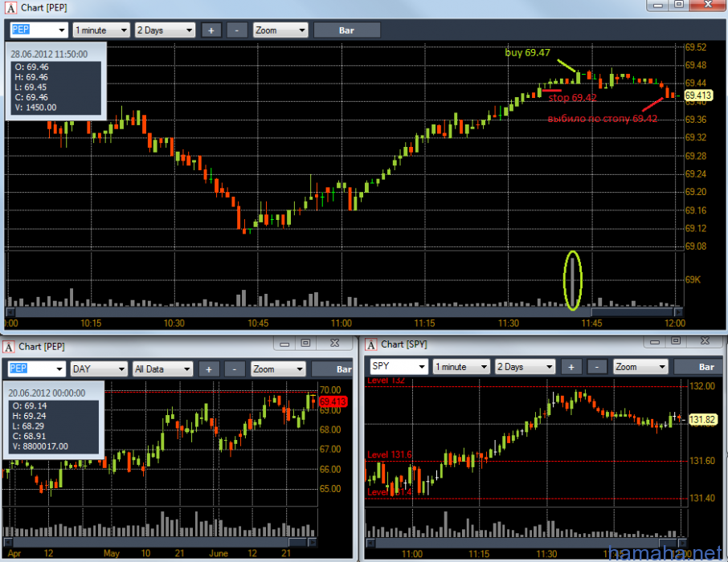Maximize the top Chart [PEP] window

pos(679,5)
